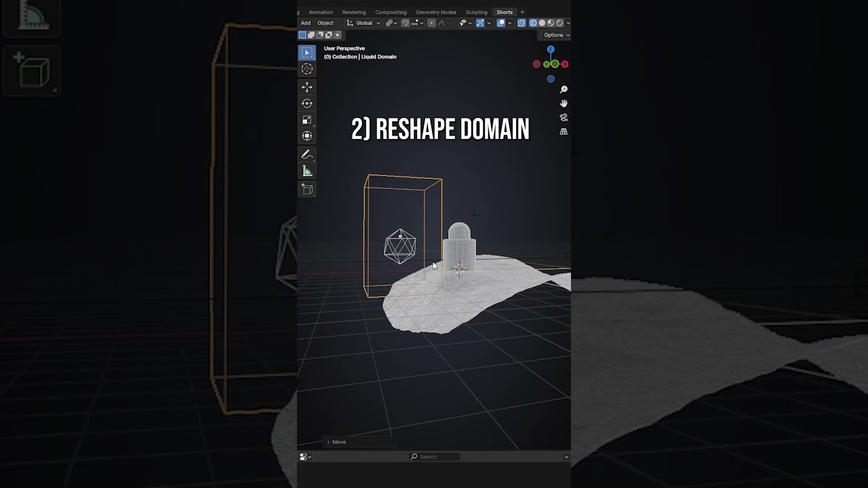This screenshot has width=868, height=488.
Task: Open the Global transform orientation dropdown
Action: point(364,23)
